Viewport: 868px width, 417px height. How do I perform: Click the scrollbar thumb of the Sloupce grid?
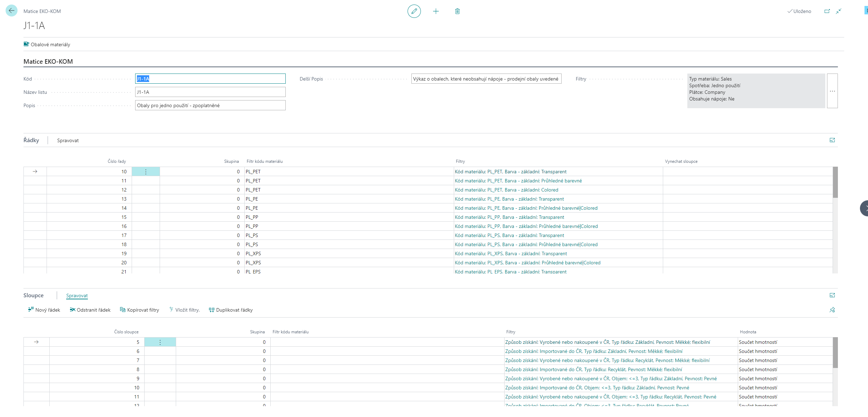pos(835,353)
